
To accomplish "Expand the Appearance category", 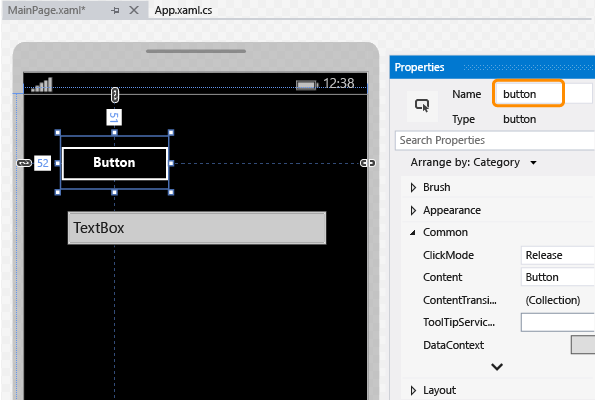I will tap(413, 211).
